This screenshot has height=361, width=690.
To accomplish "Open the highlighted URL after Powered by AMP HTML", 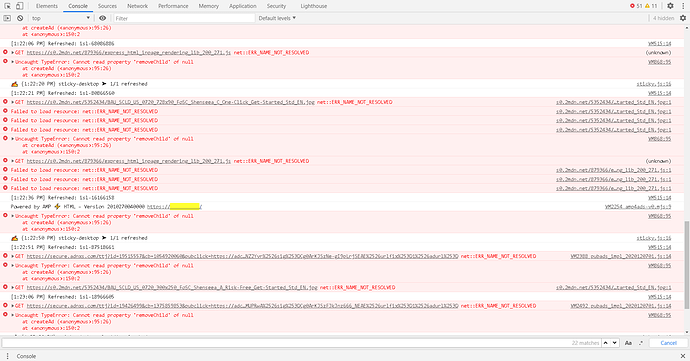I will [x=174, y=206].
